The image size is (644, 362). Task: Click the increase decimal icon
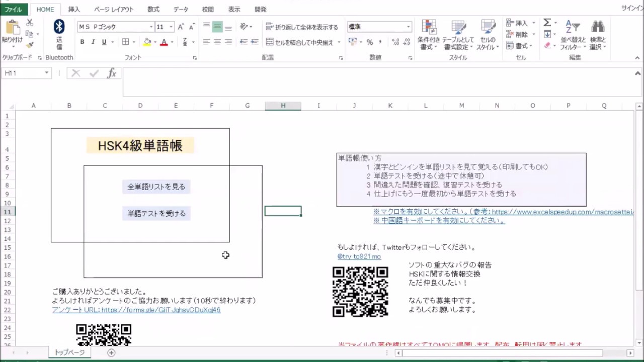(x=395, y=42)
